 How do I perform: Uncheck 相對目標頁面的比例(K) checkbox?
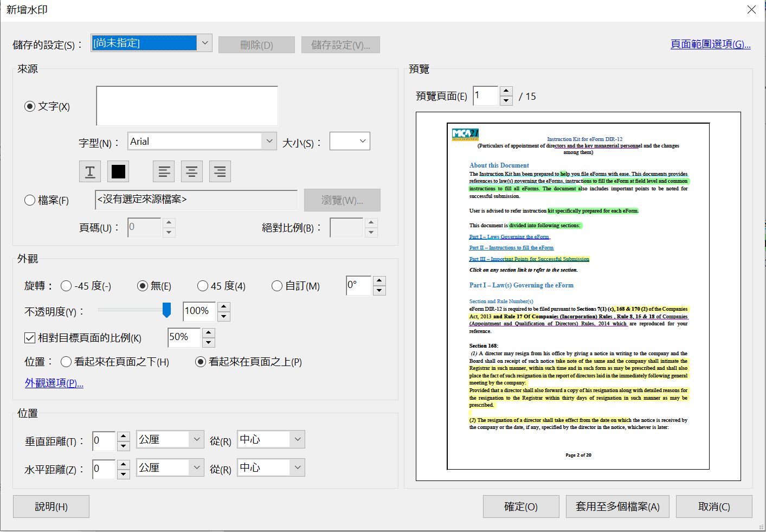(x=30, y=338)
